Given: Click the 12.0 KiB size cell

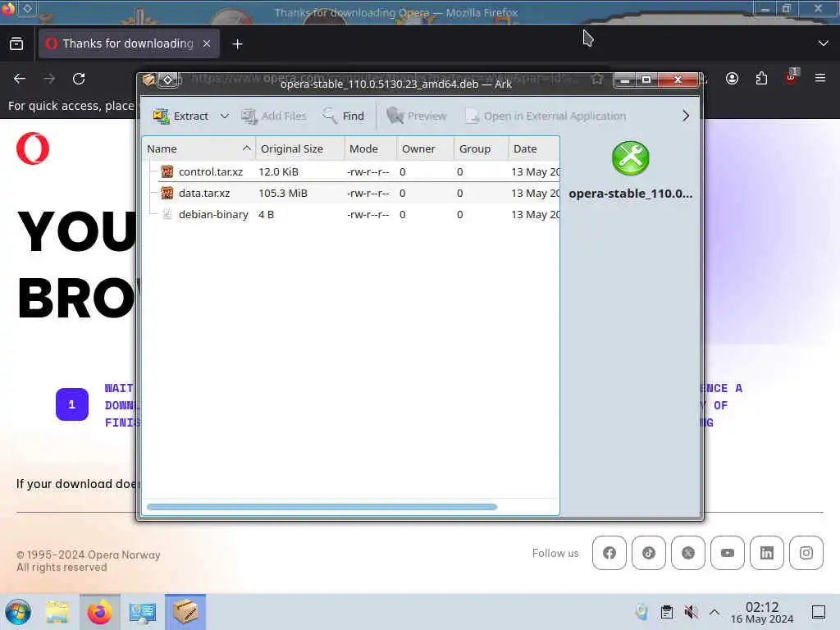Looking at the screenshot, I should 279,172.
